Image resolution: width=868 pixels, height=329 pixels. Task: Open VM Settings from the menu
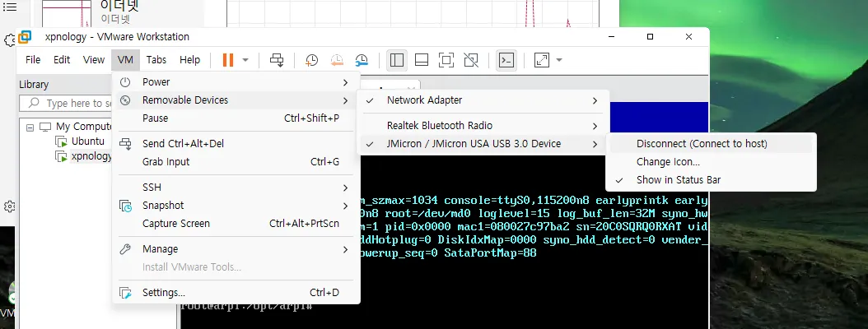tap(236, 293)
